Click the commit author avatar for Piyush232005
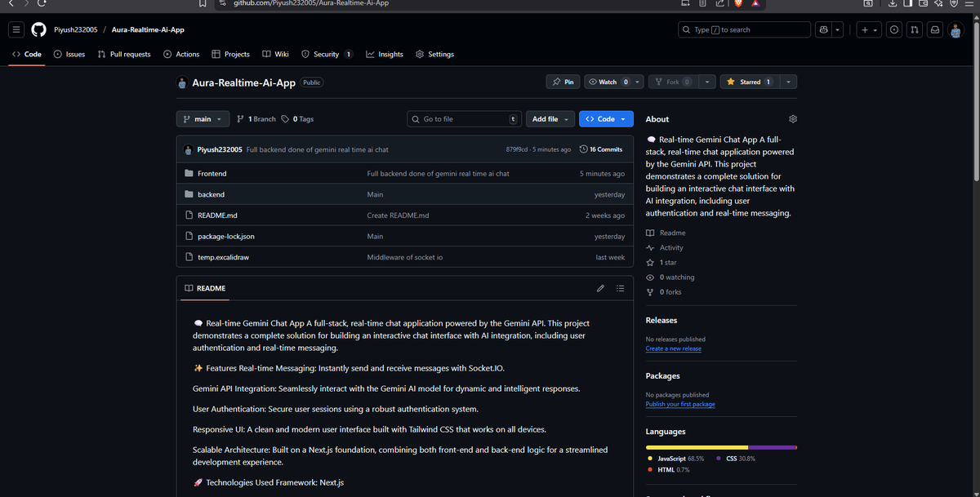Image resolution: width=980 pixels, height=497 pixels. (189, 149)
